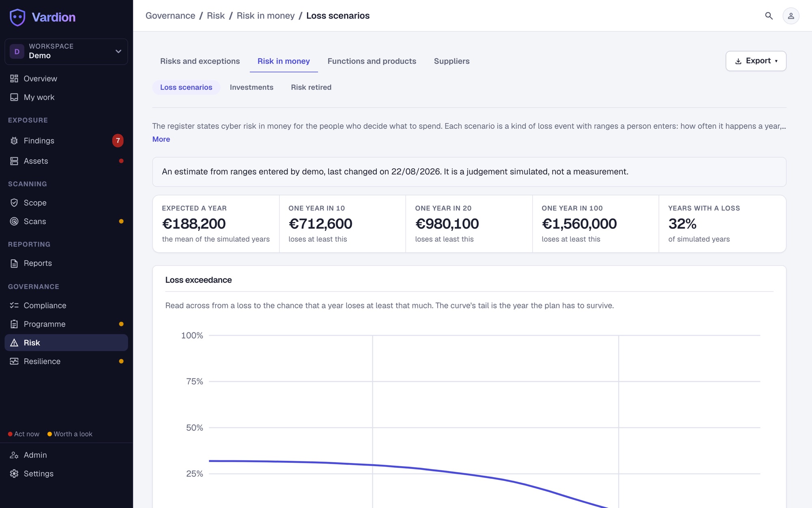Click the More link in description

click(161, 139)
